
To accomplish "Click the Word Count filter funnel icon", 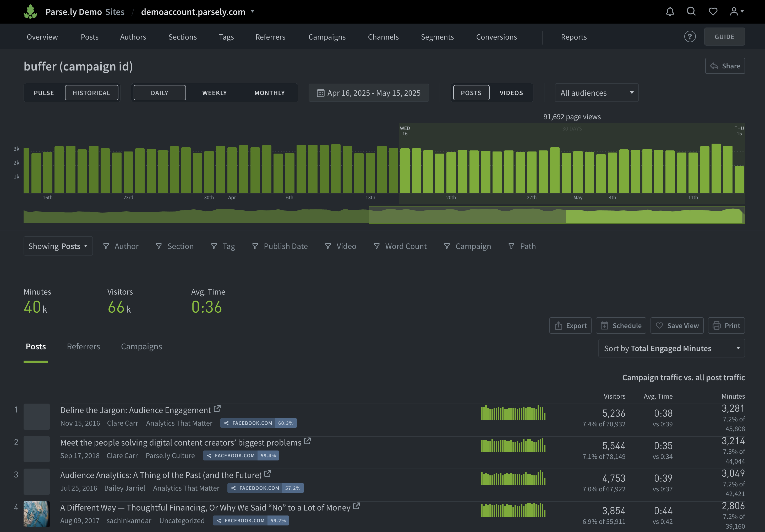I will click(377, 246).
